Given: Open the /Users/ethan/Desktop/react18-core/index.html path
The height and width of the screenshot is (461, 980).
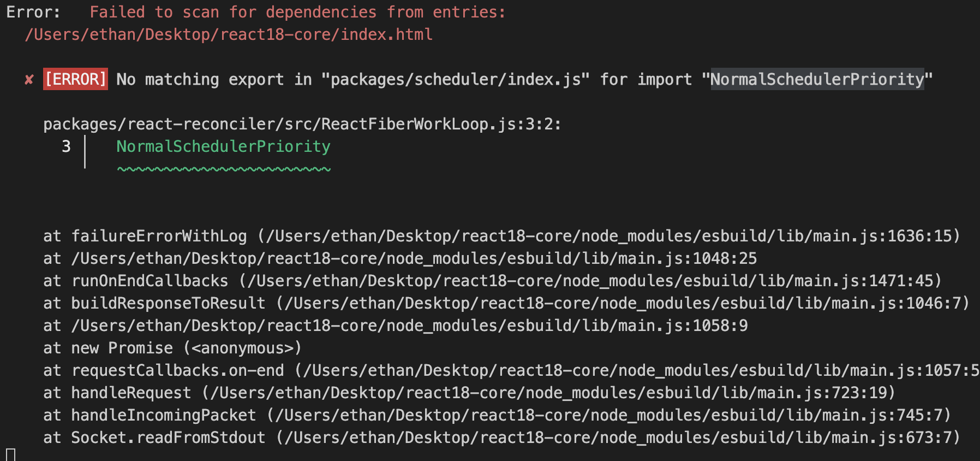Looking at the screenshot, I should 229,34.
